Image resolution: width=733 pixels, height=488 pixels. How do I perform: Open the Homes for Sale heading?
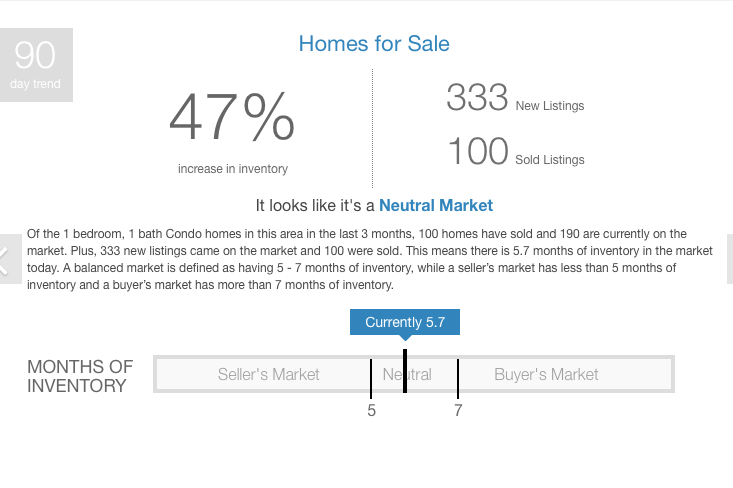[x=374, y=44]
